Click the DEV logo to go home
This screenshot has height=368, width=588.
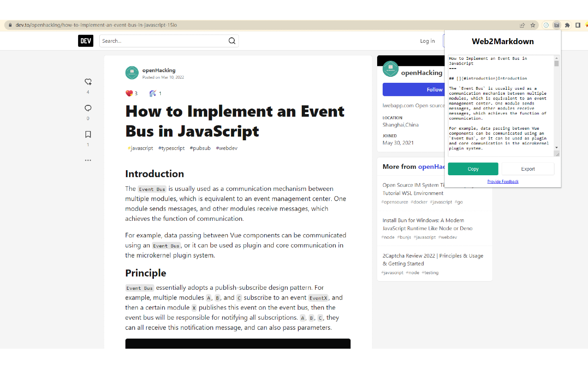tap(85, 40)
